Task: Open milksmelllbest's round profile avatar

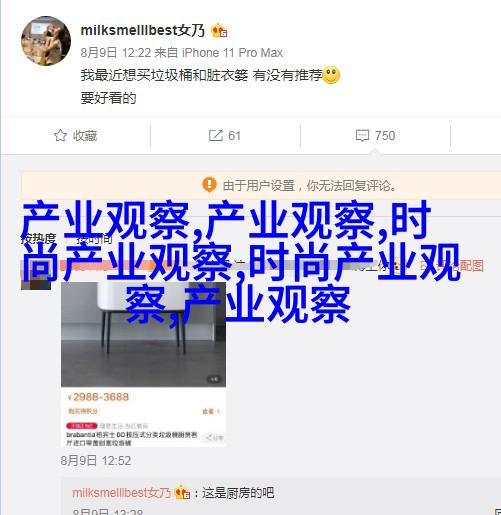Action: (46, 41)
